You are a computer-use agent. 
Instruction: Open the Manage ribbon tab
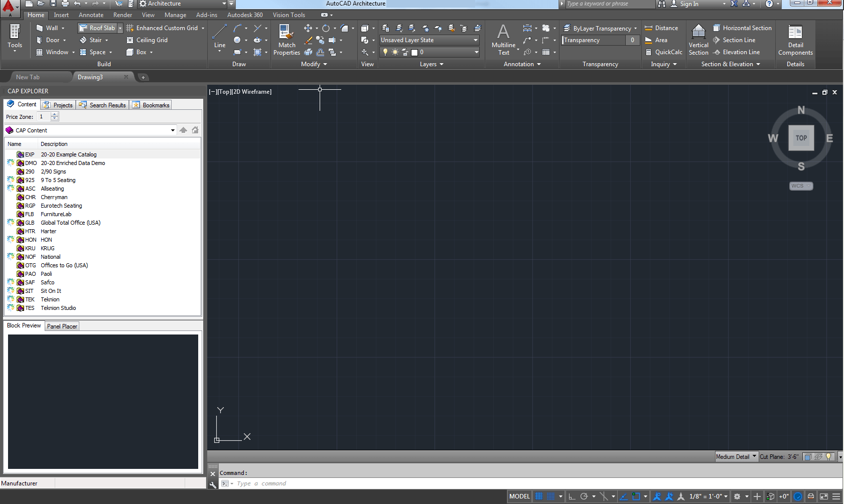pos(175,15)
